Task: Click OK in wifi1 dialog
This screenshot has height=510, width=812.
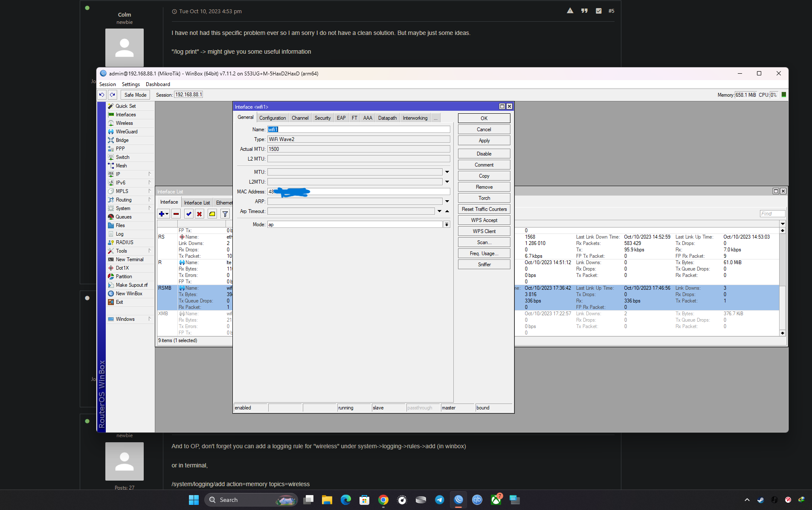Action: pyautogui.click(x=484, y=118)
